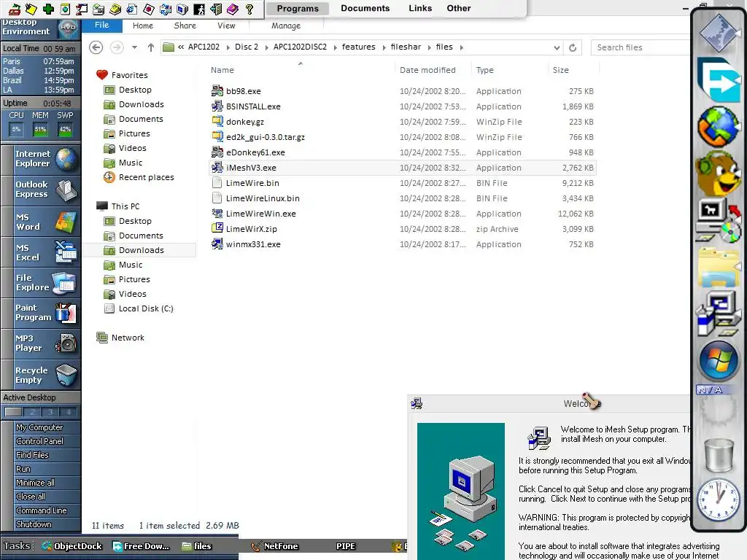Switch to Active Desktop 2
Image resolution: width=747 pixels, height=560 pixels.
pos(32,412)
